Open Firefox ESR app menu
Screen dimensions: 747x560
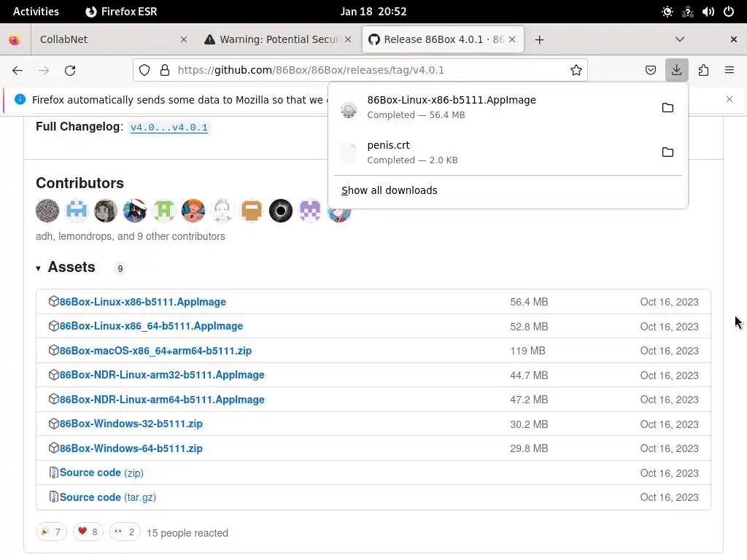(x=121, y=12)
